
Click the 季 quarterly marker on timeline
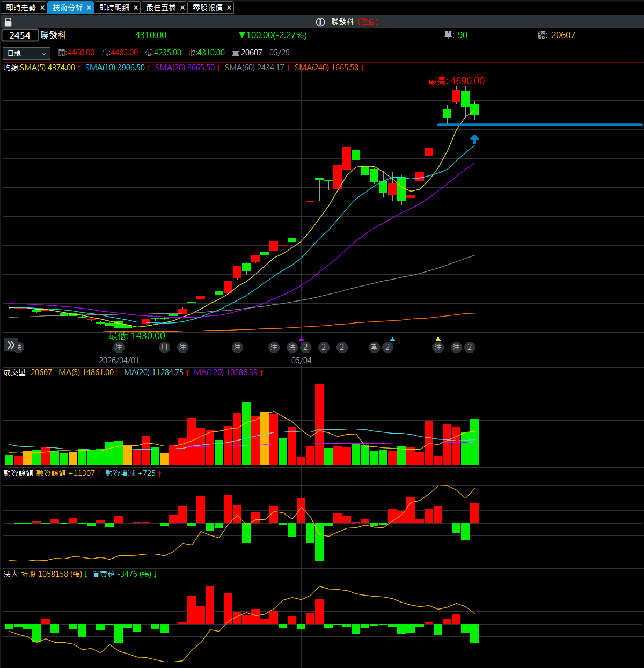pos(375,347)
